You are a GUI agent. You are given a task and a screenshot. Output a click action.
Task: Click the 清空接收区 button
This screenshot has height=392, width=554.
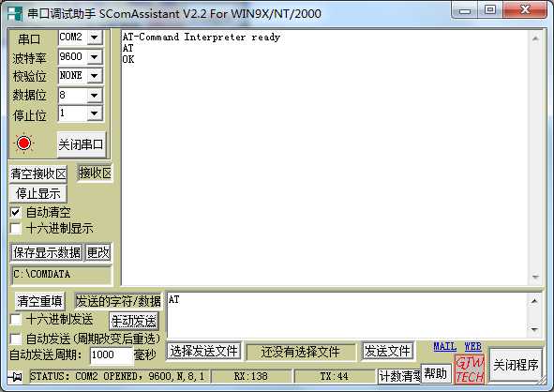38,173
